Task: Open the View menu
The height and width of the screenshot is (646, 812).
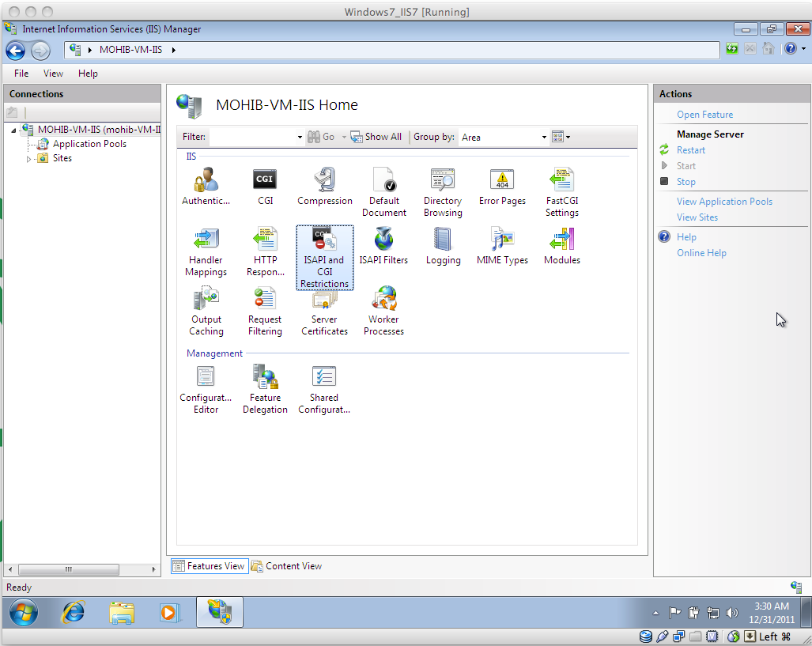Action: click(53, 74)
